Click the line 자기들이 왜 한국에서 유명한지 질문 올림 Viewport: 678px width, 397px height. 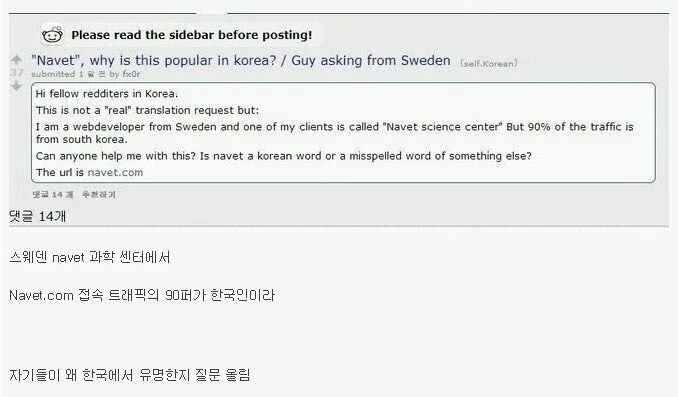click(x=130, y=375)
